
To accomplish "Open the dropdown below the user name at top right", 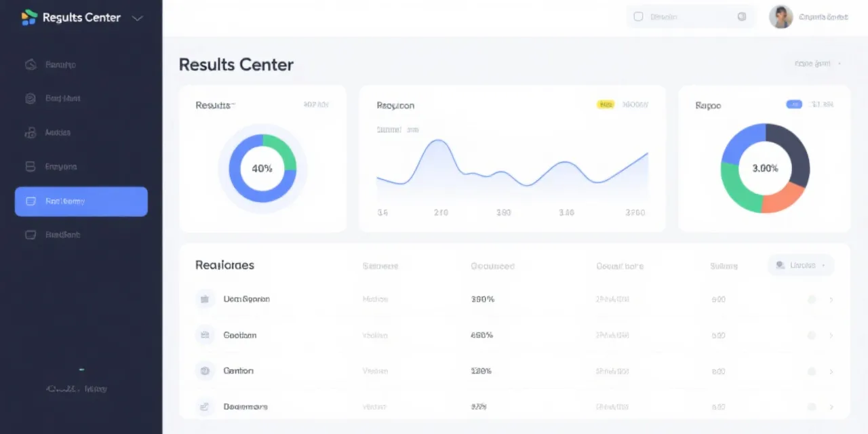I will click(x=818, y=64).
